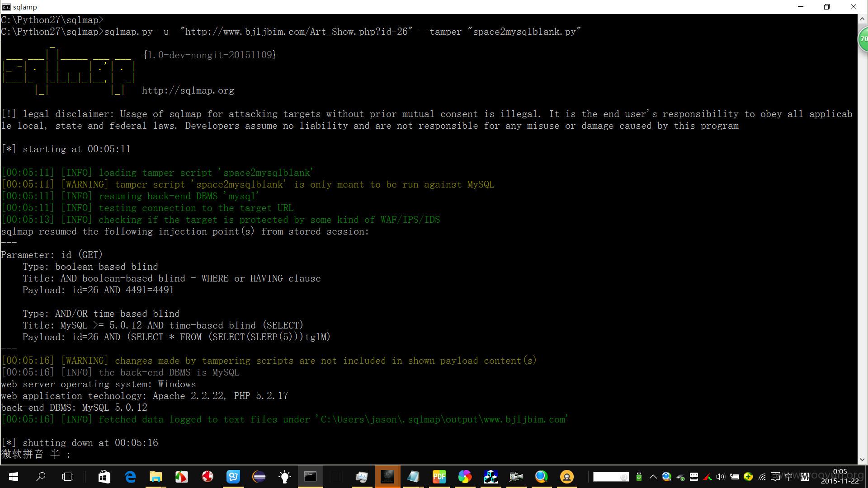Switch the Chinese input mode indicator
This screenshot has width=868, height=488.
pyautogui.click(x=789, y=477)
